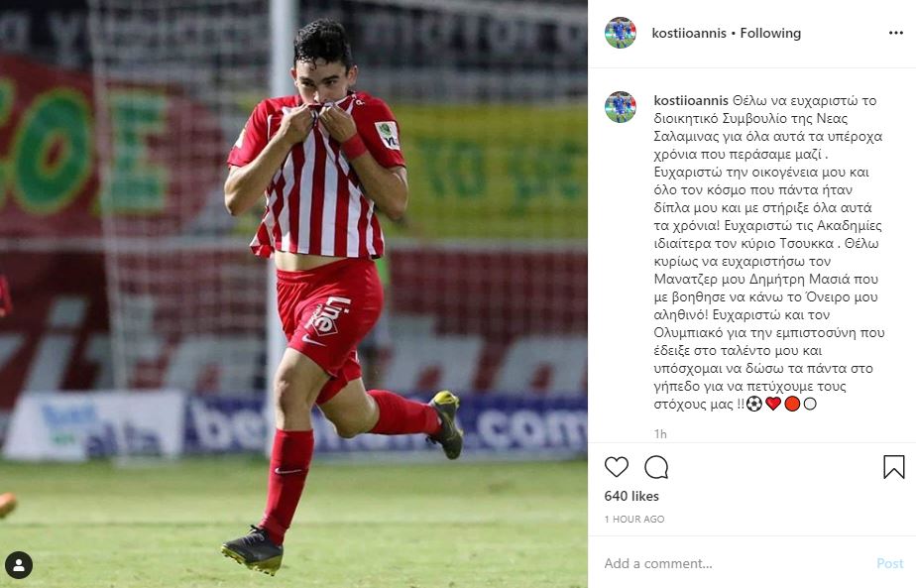916x588 pixels.
Task: Open kostiioannis avatar in post header
Action: pyautogui.click(x=620, y=33)
